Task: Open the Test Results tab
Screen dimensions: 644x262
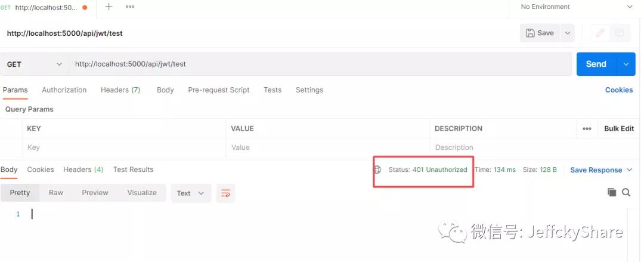Action: (133, 169)
